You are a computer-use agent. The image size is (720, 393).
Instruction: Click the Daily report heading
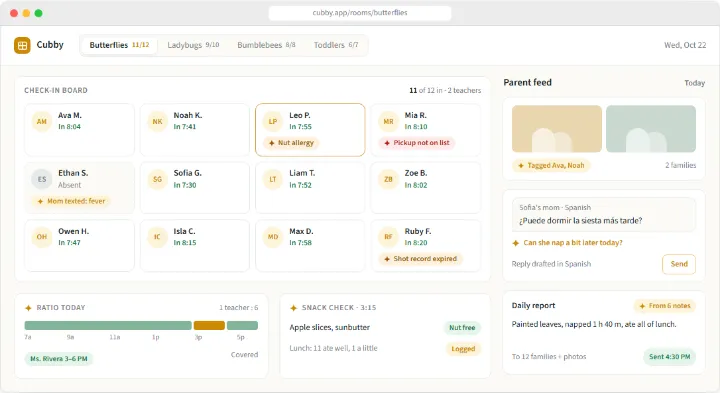coord(533,306)
